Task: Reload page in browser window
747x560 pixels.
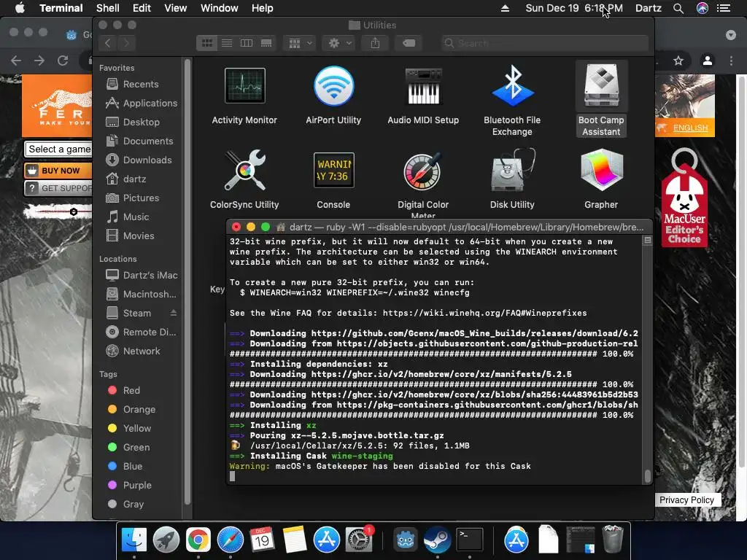Action: pos(63,61)
